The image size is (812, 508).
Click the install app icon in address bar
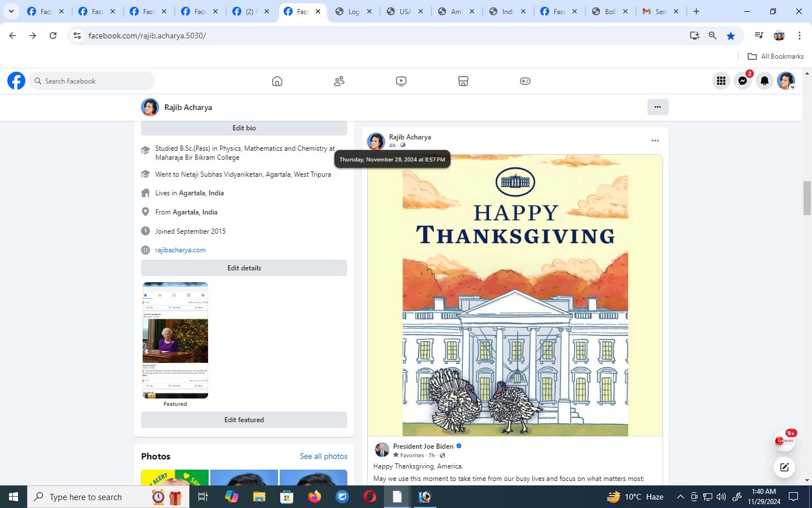point(695,36)
